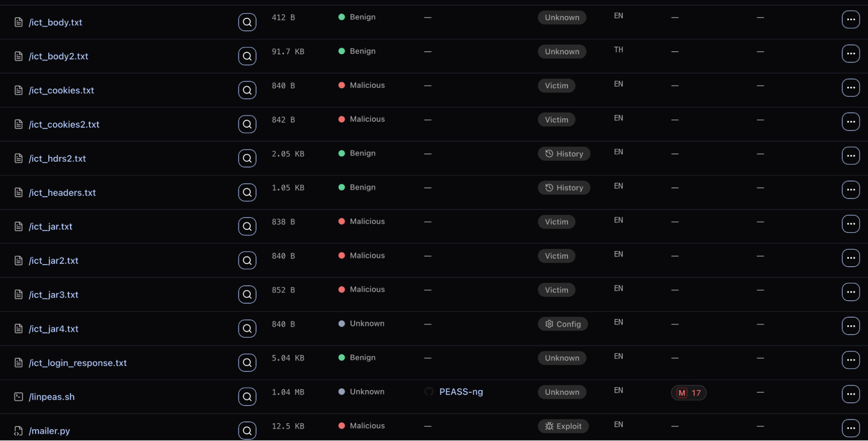The width and height of the screenshot is (868, 441).
Task: Inspect /ict_hdrs2.txt using its search icon
Action: [x=247, y=158]
